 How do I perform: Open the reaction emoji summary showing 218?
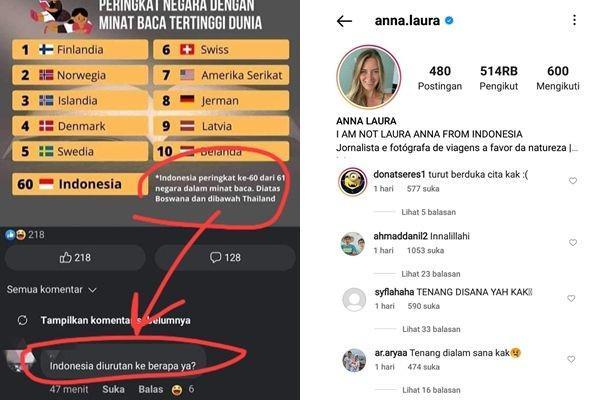pos(25,235)
